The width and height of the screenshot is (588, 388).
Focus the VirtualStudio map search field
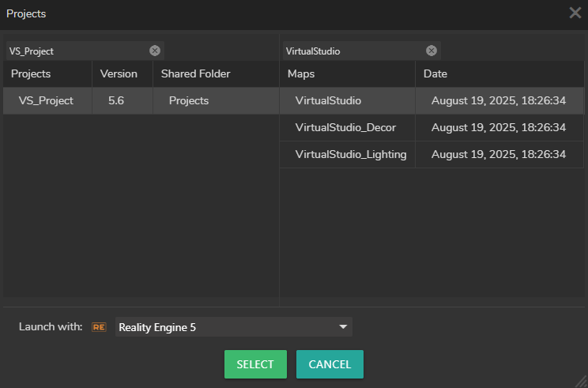tap(352, 51)
